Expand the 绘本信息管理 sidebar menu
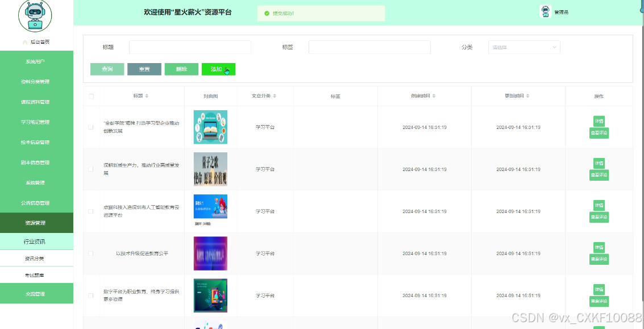The width and height of the screenshot is (644, 329). (x=36, y=142)
